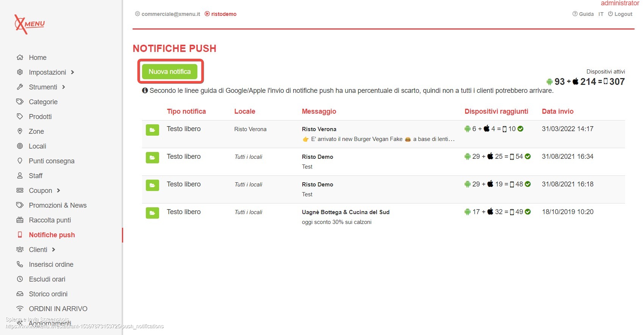This screenshot has width=644, height=335.
Task: Expand the Strumenti submenu arrow
Action: click(64, 87)
